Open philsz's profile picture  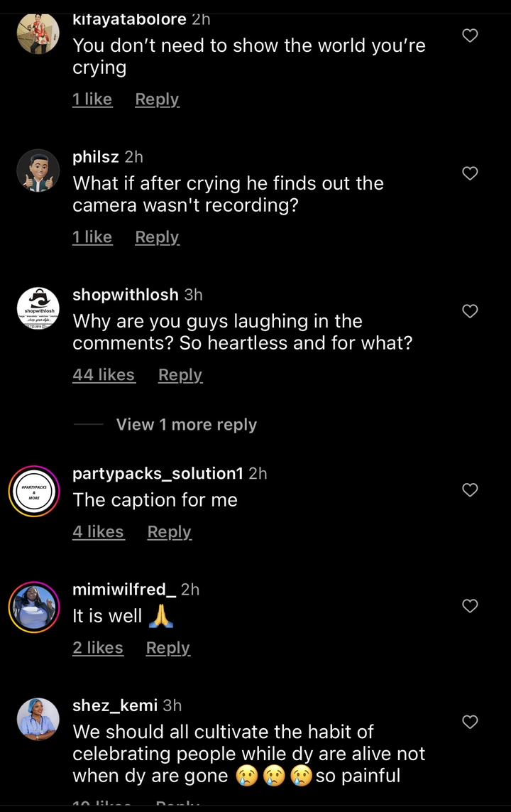pos(38,171)
